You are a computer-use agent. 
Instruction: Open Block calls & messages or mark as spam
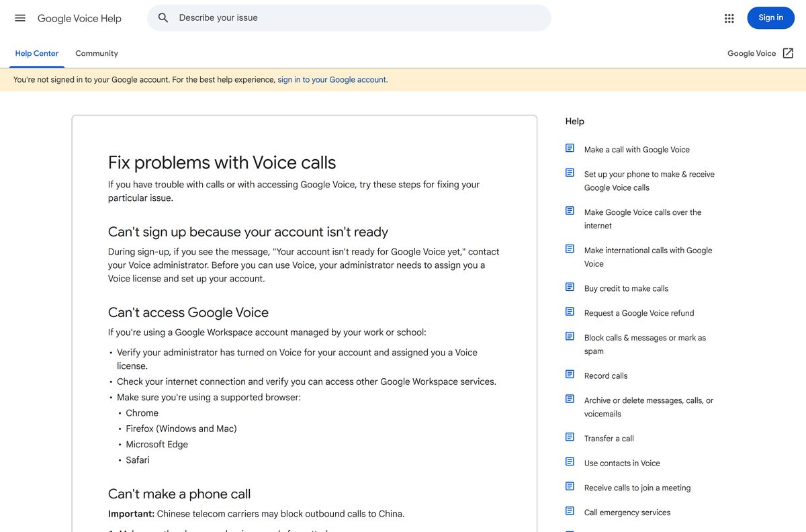tap(645, 345)
